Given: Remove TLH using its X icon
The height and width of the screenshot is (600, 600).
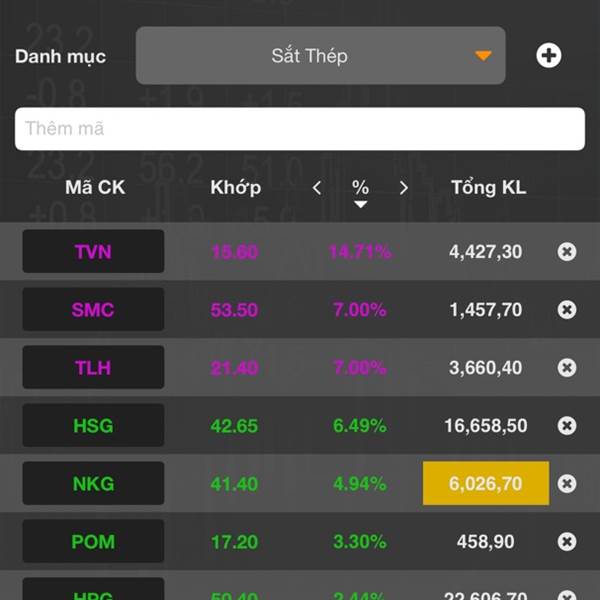Looking at the screenshot, I should pos(567,368).
